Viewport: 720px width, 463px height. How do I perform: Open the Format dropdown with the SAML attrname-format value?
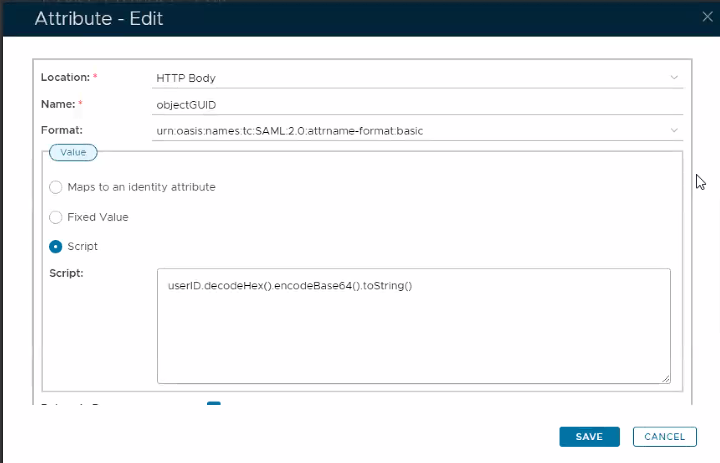410,130
